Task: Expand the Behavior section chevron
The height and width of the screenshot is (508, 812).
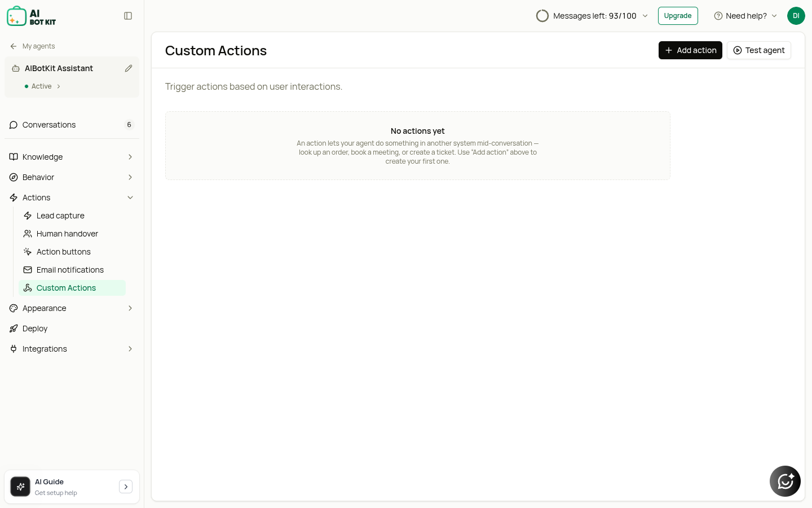Action: [x=130, y=177]
